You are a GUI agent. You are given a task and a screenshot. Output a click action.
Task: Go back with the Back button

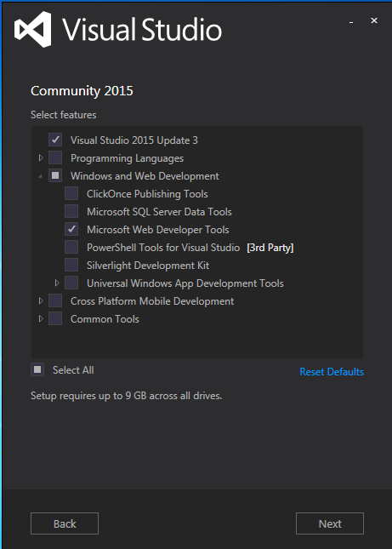[65, 523]
